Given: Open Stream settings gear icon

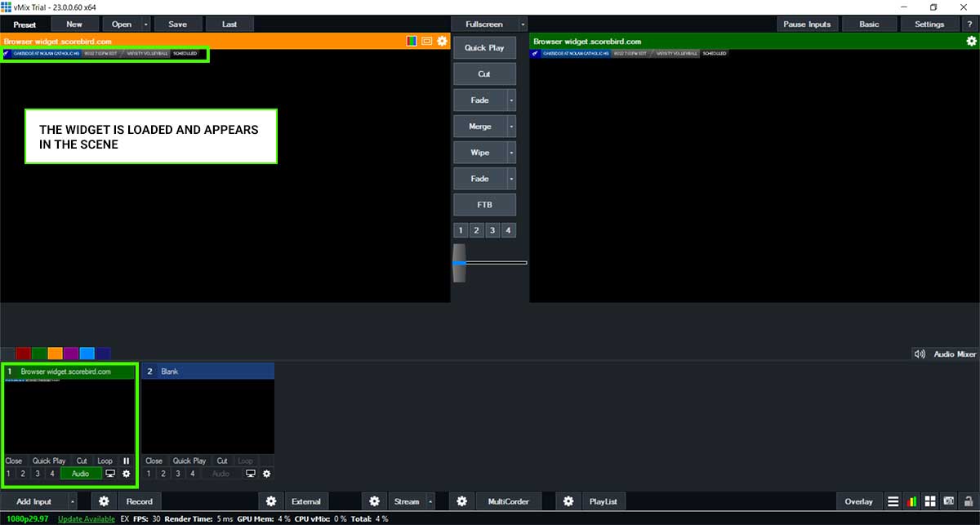Looking at the screenshot, I should 374,501.
